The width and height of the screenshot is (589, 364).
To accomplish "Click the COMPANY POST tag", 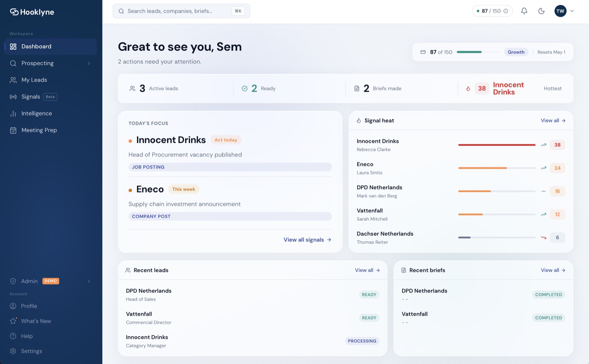I will point(230,216).
